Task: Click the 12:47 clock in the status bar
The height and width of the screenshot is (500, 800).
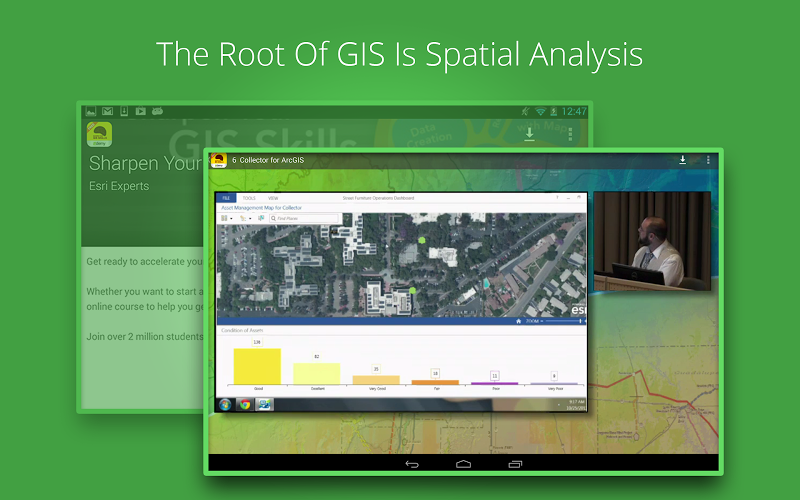Action: point(574,111)
